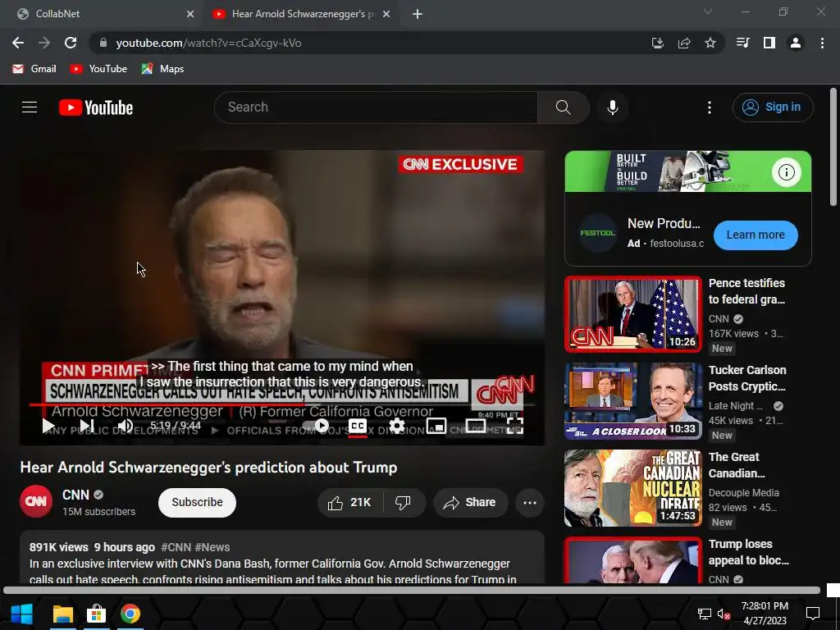Image resolution: width=840 pixels, height=630 pixels.
Task: Open the notification center icon
Action: [813, 614]
